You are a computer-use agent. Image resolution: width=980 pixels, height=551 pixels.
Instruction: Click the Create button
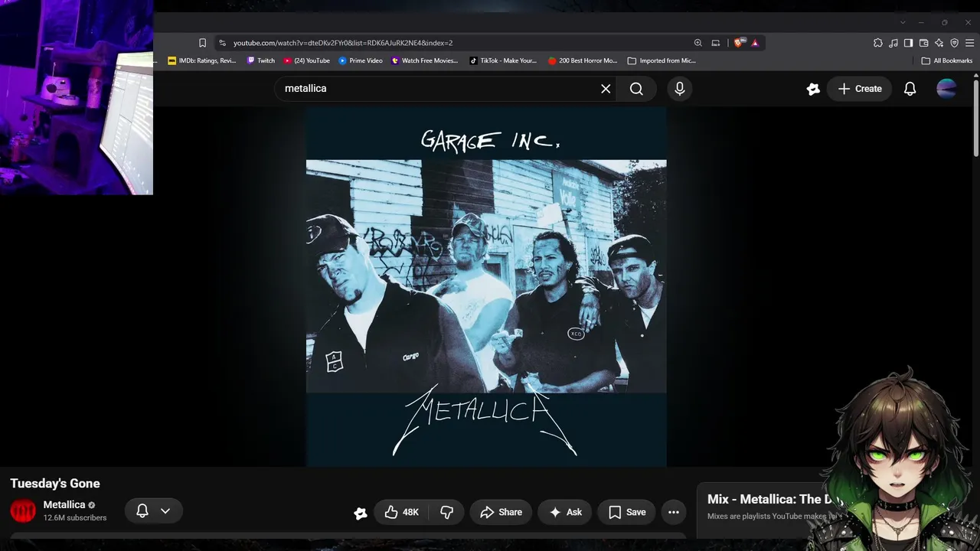tap(859, 89)
